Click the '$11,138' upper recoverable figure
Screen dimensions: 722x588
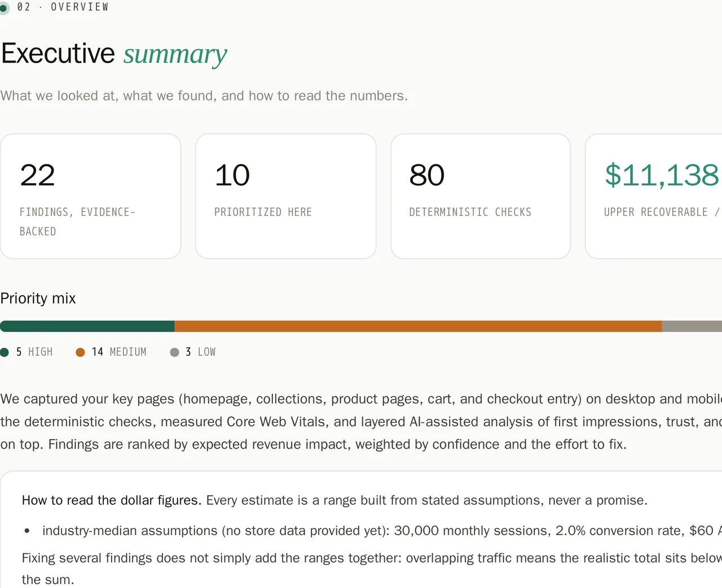(662, 175)
